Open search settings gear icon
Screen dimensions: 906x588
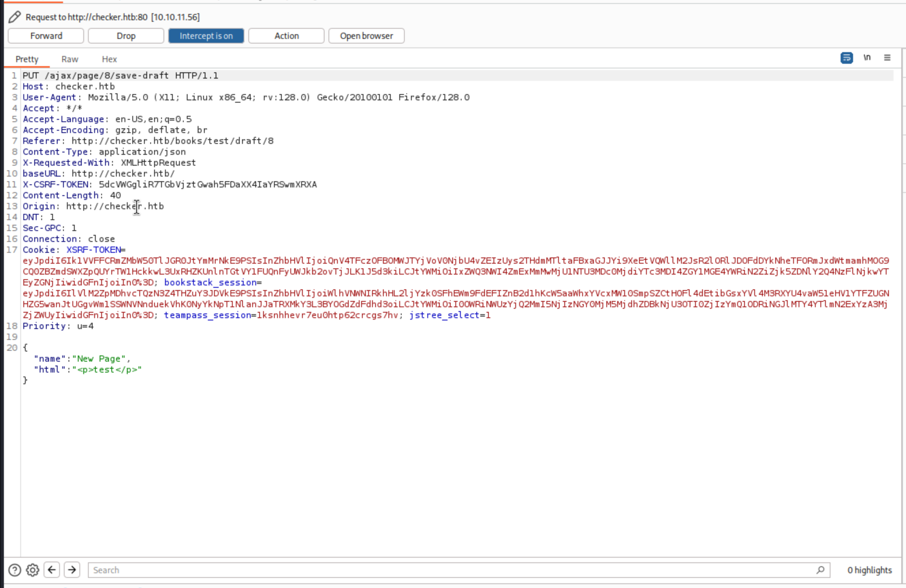(33, 570)
